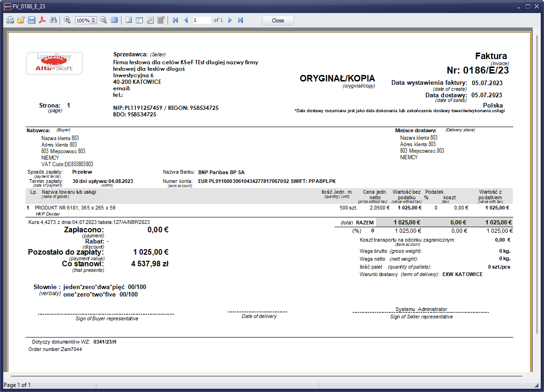Click the grayed edit page toolbar icon

point(161,20)
